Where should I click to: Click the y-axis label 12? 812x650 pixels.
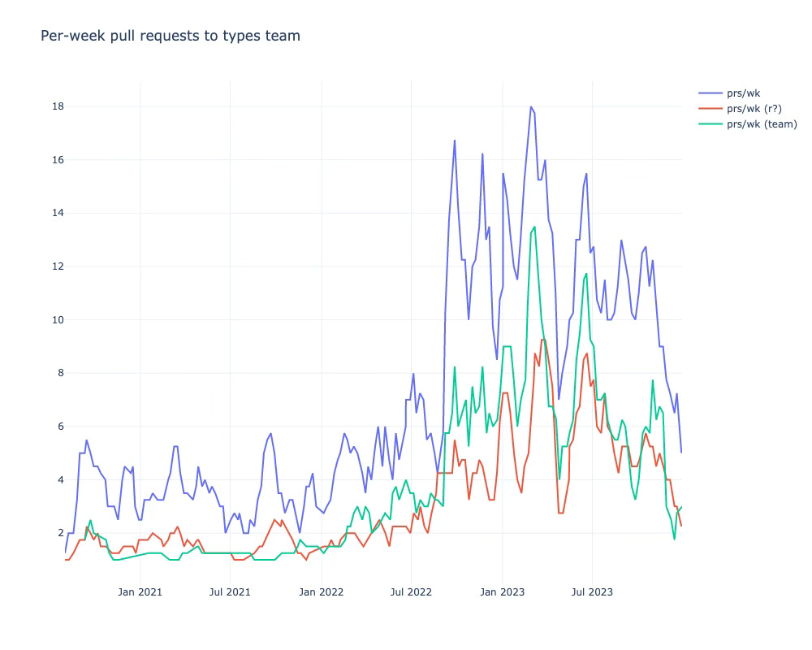point(58,266)
